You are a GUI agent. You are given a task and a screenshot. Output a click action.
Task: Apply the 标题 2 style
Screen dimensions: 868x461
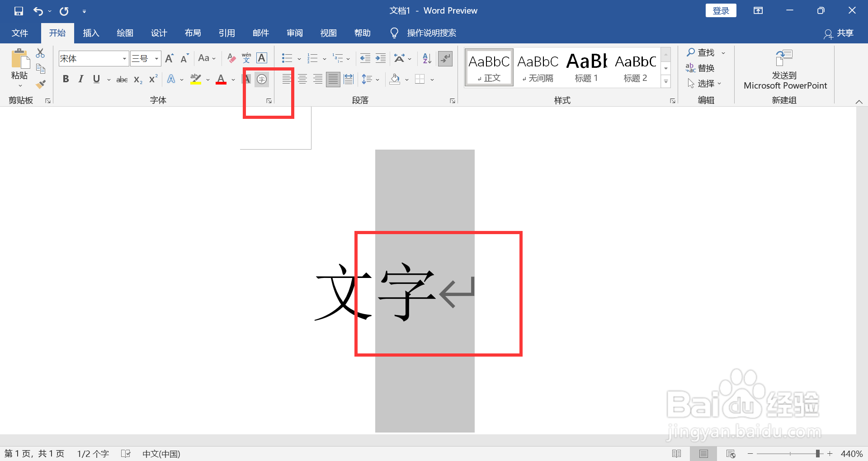(635, 68)
